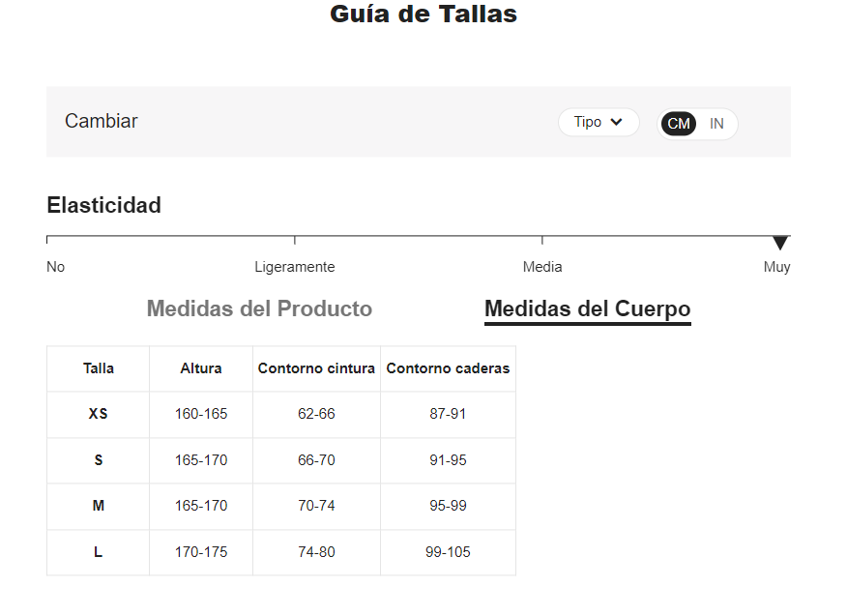Select the Medidas del Cuerpo tab

587,308
